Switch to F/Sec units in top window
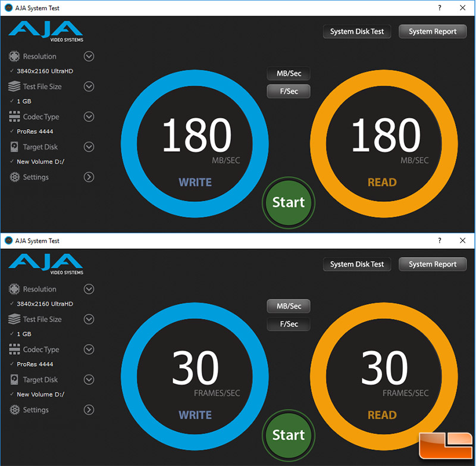Screen dimensions: 476x466 pyautogui.click(x=289, y=92)
